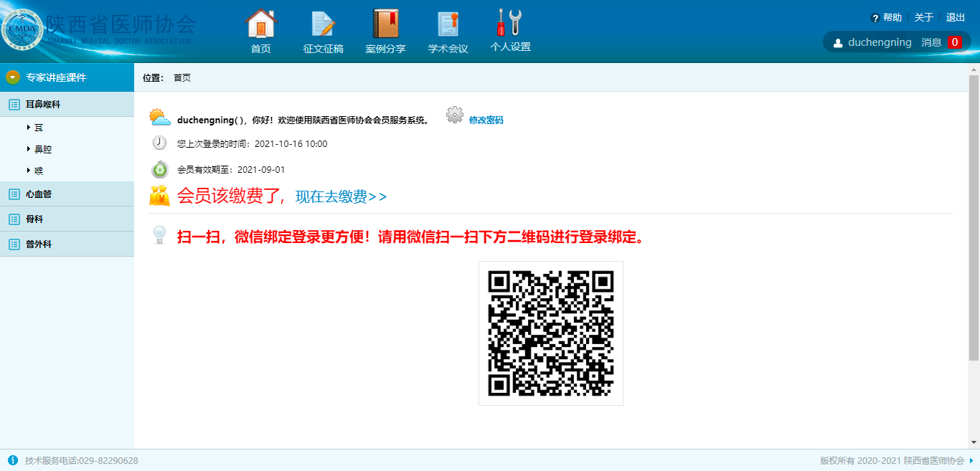Click the list icon beside 骨科

tap(14, 219)
